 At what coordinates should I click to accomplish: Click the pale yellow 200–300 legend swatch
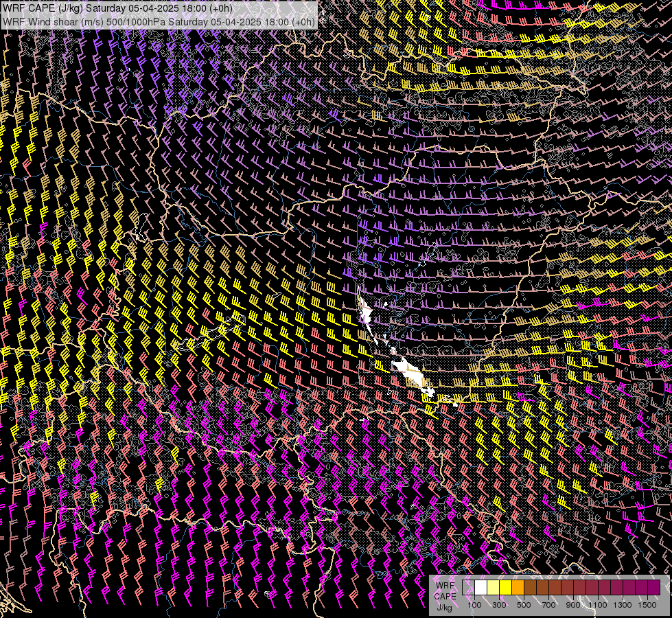[494, 588]
